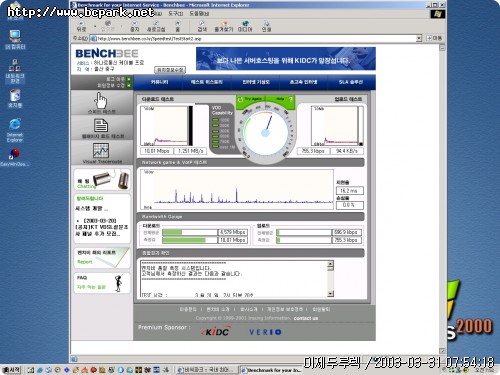Open the 커뮤니티 navigation tab
500x375 pixels.
pyautogui.click(x=159, y=82)
